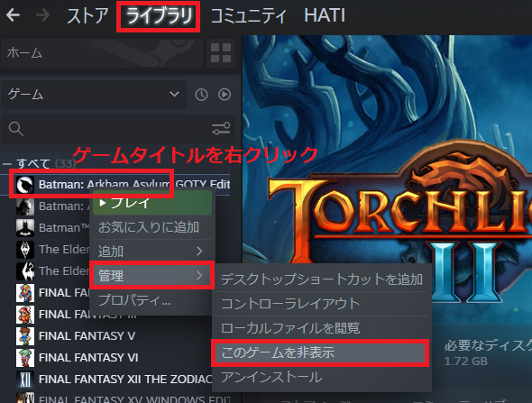Open the advanced filter sliders icon
This screenshot has height=403, width=532.
[x=221, y=129]
